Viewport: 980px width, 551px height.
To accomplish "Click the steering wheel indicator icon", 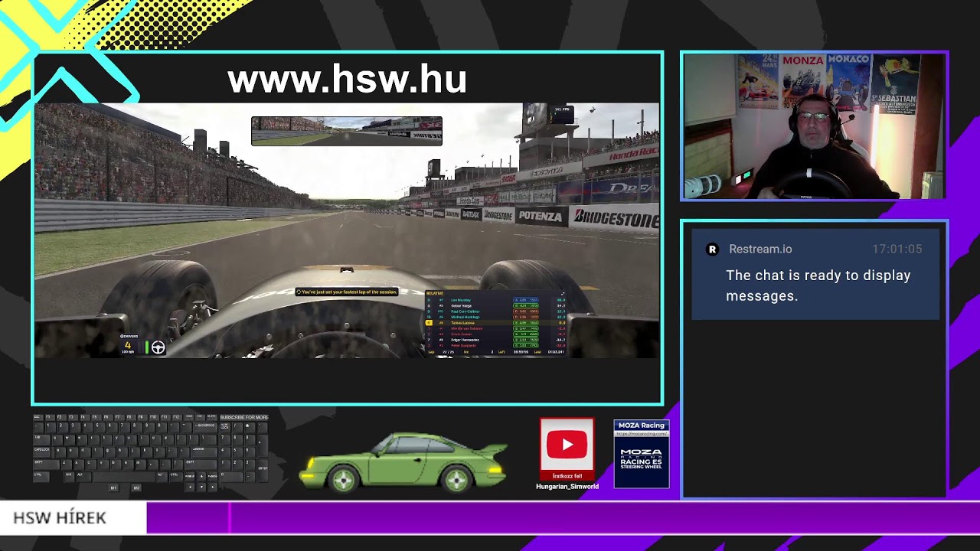I will [158, 347].
